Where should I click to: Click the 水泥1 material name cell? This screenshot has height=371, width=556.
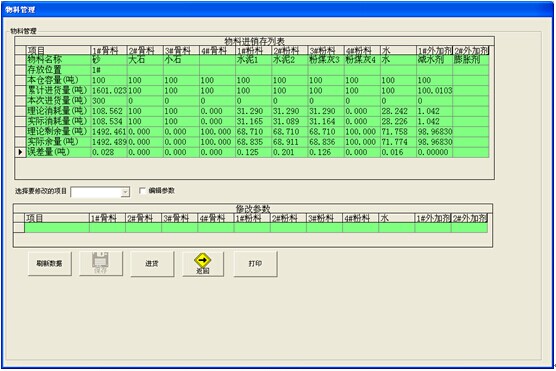[254, 60]
